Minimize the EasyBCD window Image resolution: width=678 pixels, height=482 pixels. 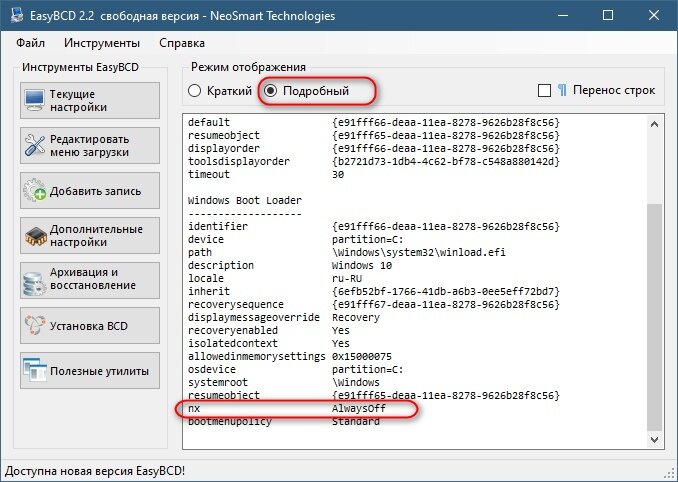(x=563, y=15)
